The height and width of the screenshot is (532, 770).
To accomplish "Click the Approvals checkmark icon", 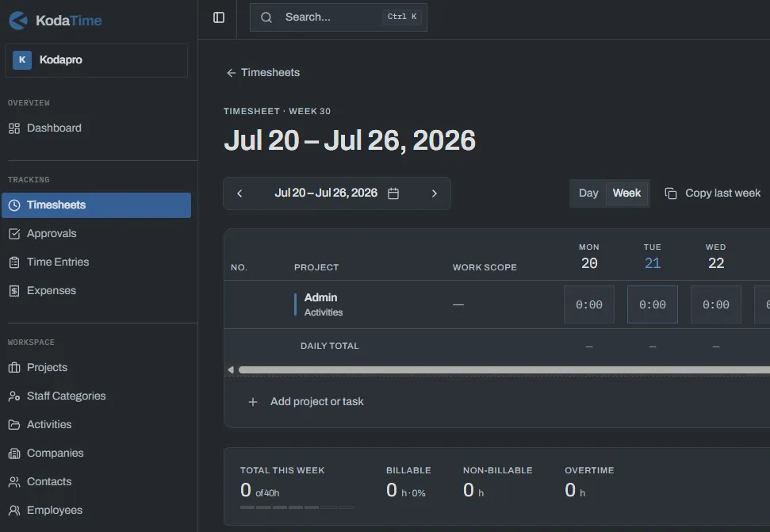I will [14, 234].
